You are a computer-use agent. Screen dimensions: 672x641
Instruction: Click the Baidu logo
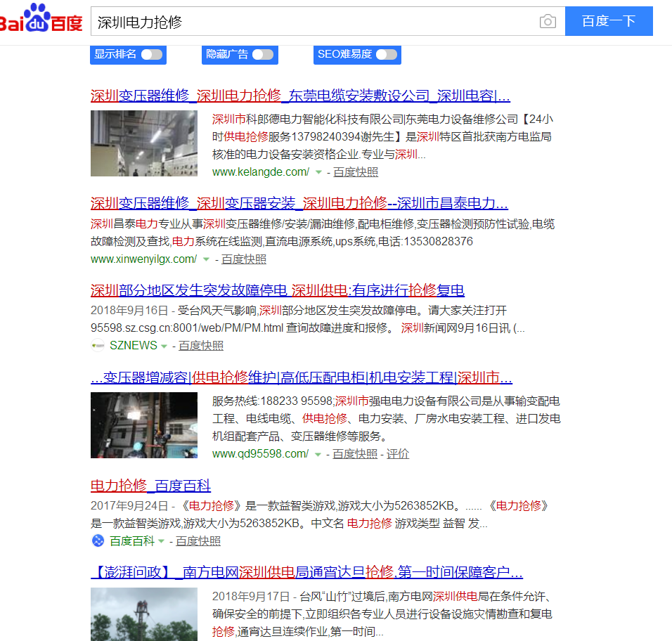pos(41,18)
